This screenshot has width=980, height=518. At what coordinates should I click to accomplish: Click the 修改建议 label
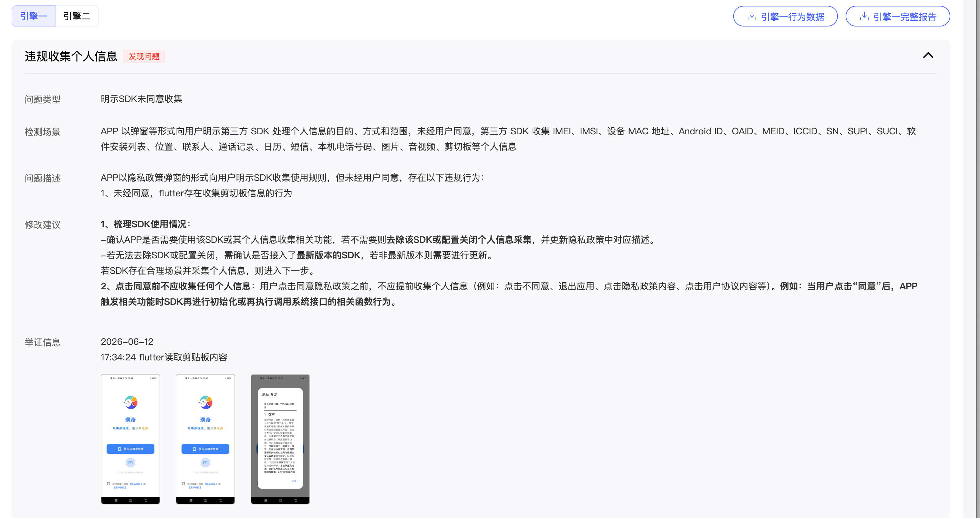pos(43,225)
